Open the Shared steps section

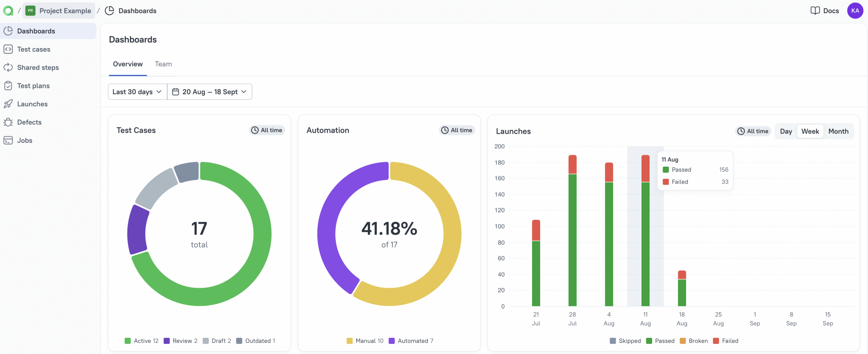pos(38,67)
